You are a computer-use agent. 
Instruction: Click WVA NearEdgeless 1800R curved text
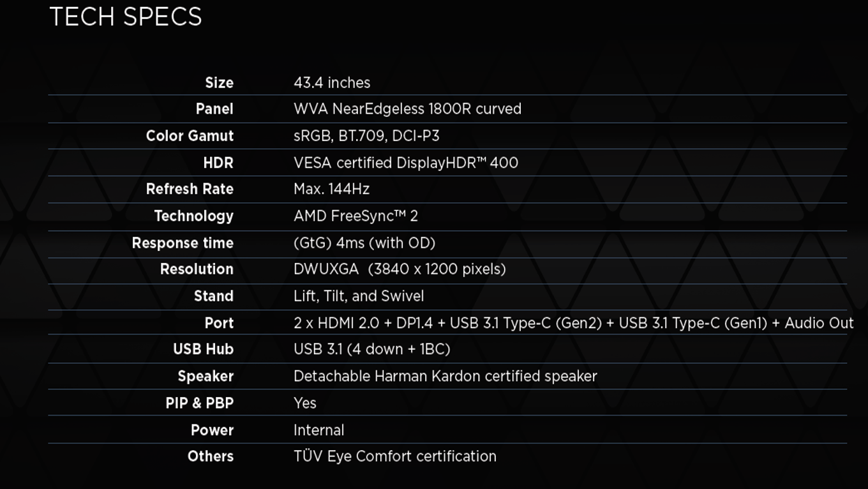click(407, 109)
